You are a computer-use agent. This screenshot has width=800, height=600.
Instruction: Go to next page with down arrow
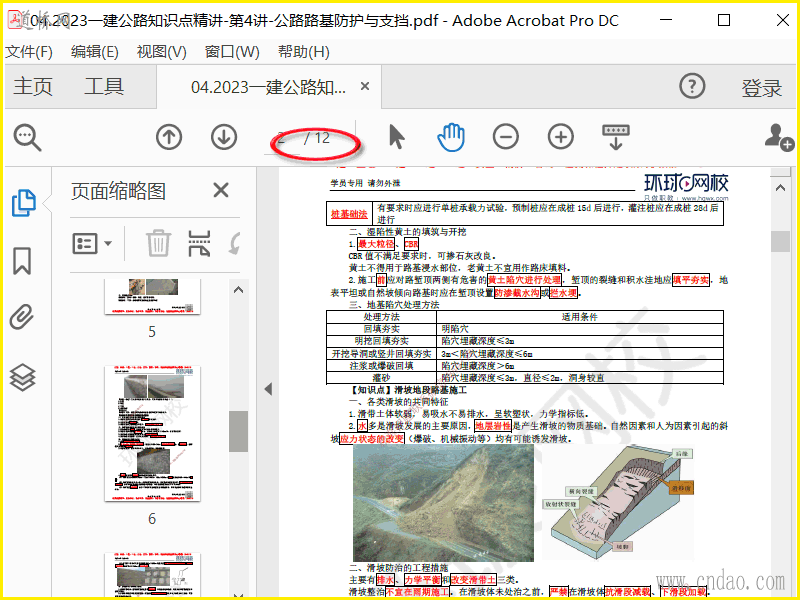pos(224,137)
